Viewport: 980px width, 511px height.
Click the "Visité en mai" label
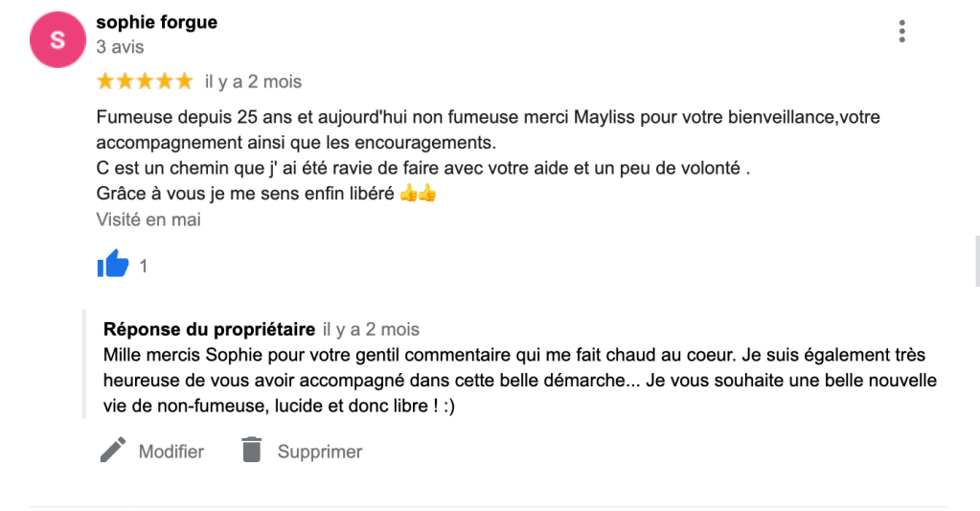coord(148,220)
